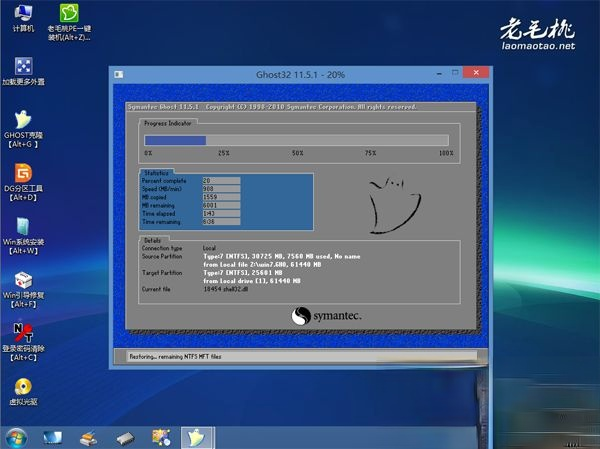Click Source Partition Type:7 NTFS 30725 MB line
600x449 pixels.
point(282,256)
